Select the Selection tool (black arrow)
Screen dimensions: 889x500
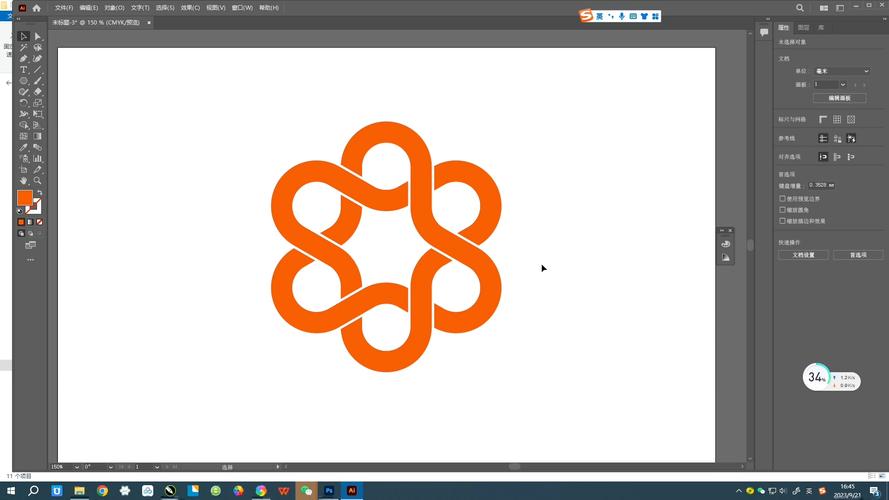pos(23,36)
